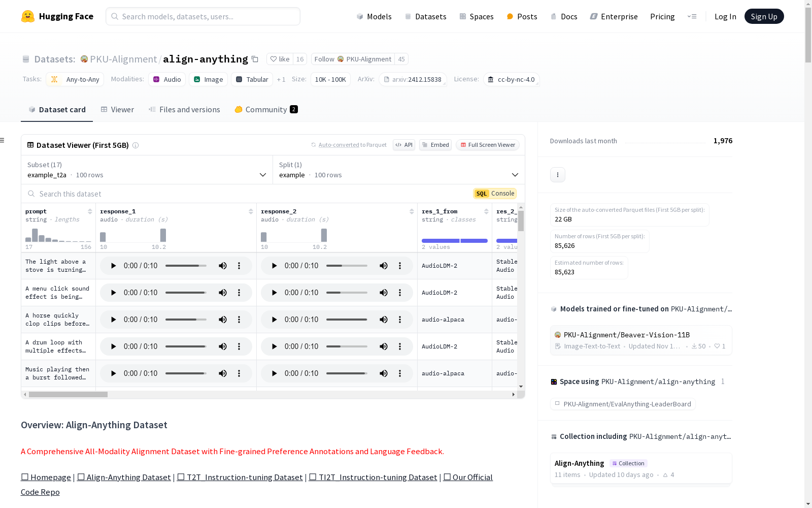Viewport: 812px width, 508px height.
Task: Play response_2 audio for stove prompt row
Action: (x=274, y=266)
